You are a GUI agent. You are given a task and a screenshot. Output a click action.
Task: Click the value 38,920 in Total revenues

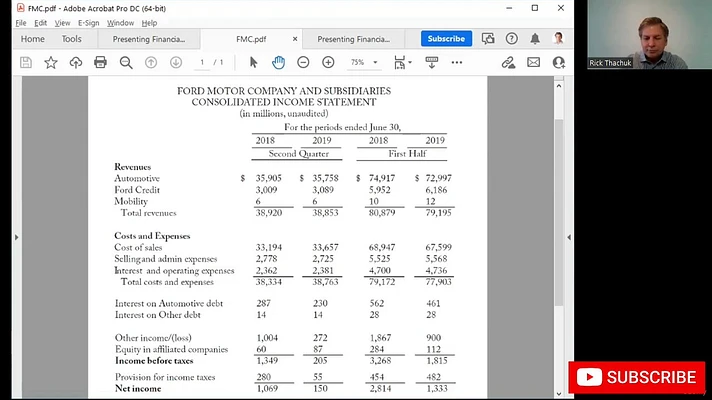pos(269,213)
